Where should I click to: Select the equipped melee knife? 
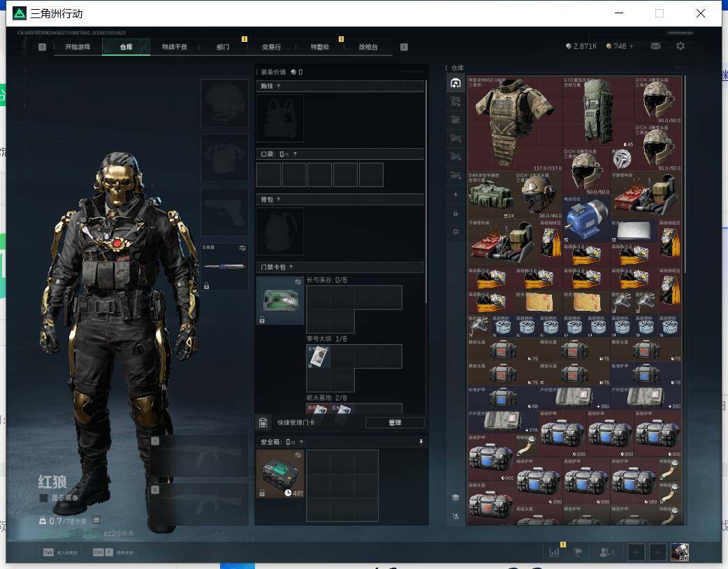coord(224,267)
